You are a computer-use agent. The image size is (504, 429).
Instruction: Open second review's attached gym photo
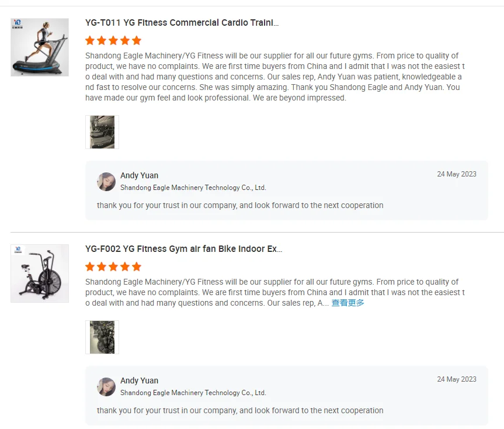102,337
